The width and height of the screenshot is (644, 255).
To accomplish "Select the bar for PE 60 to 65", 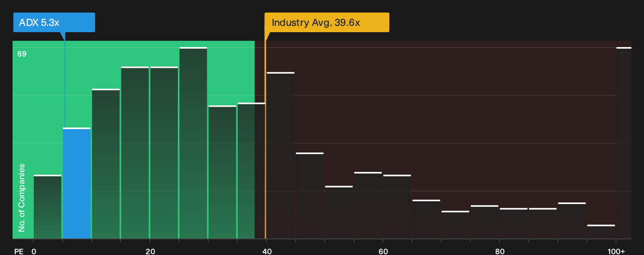I will point(397,207).
